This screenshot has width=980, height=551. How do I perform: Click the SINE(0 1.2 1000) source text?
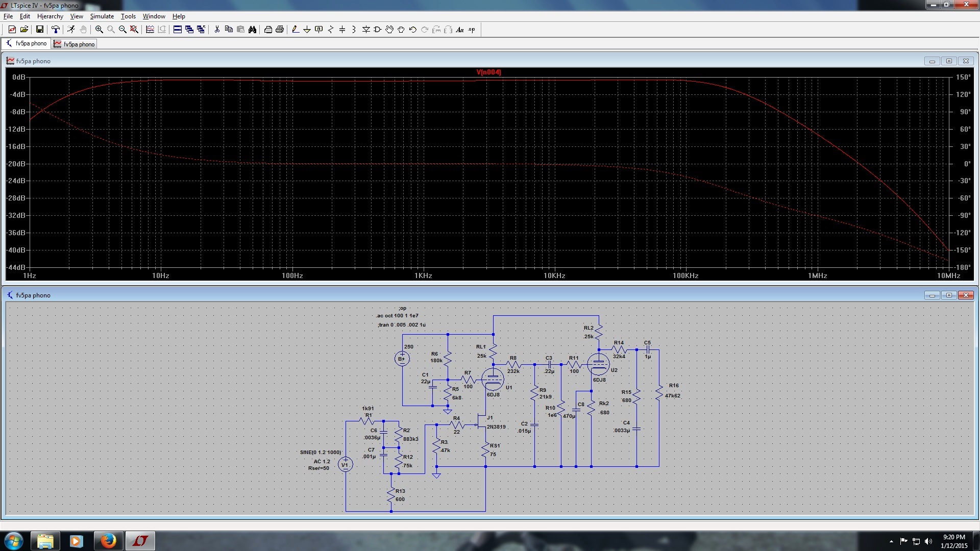321,453
